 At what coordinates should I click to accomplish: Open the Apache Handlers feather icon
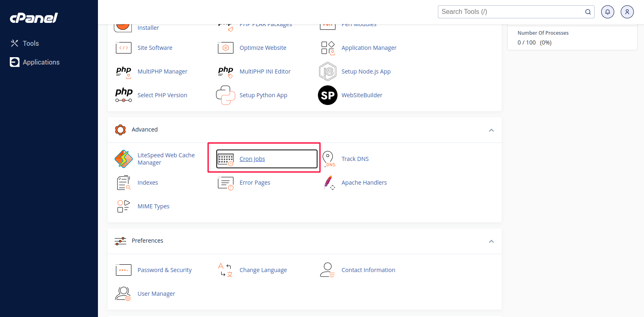pos(328,183)
